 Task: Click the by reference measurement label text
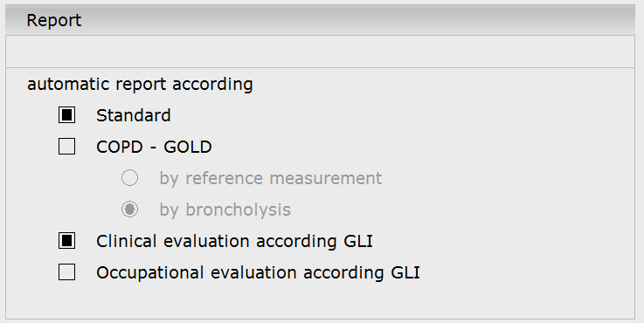pos(271,178)
